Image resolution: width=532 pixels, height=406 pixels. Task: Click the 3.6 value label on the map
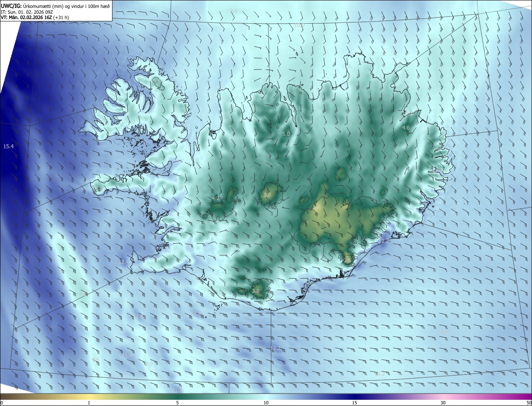click(256, 291)
